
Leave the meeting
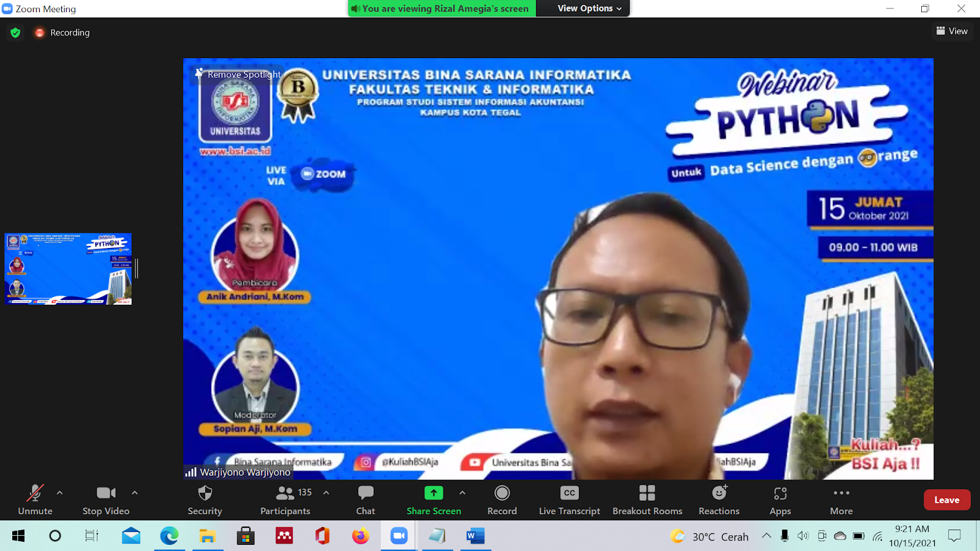(x=947, y=500)
